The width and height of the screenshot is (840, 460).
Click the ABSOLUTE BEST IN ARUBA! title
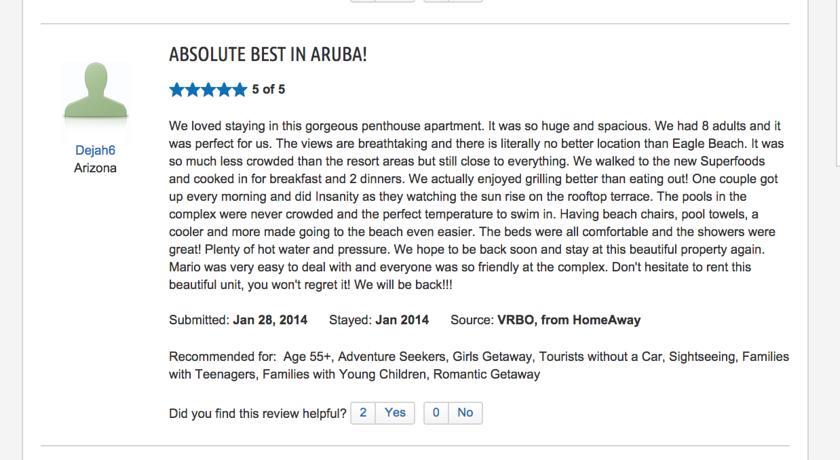coord(268,55)
